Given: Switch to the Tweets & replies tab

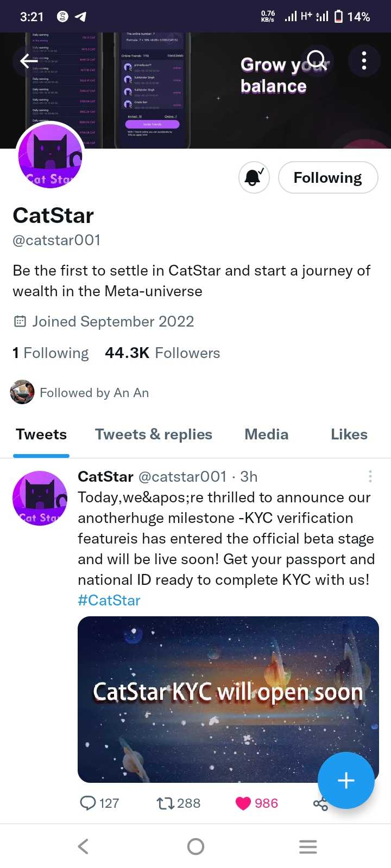Looking at the screenshot, I should pyautogui.click(x=154, y=435).
